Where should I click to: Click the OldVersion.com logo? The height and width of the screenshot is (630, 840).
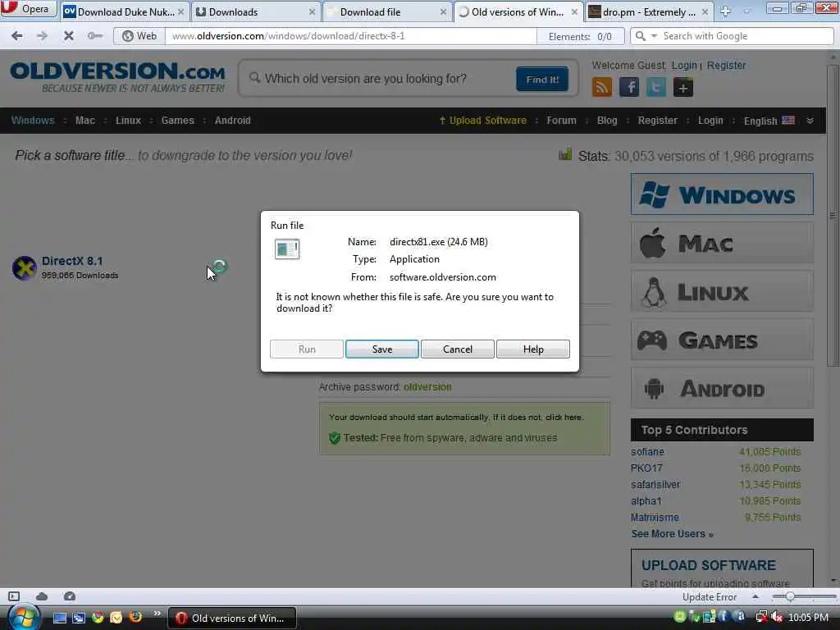click(117, 77)
